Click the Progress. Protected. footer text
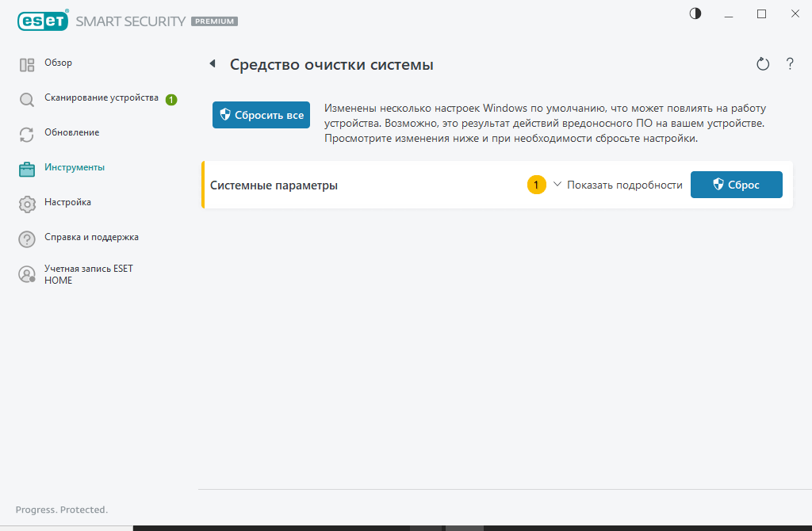 click(62, 510)
